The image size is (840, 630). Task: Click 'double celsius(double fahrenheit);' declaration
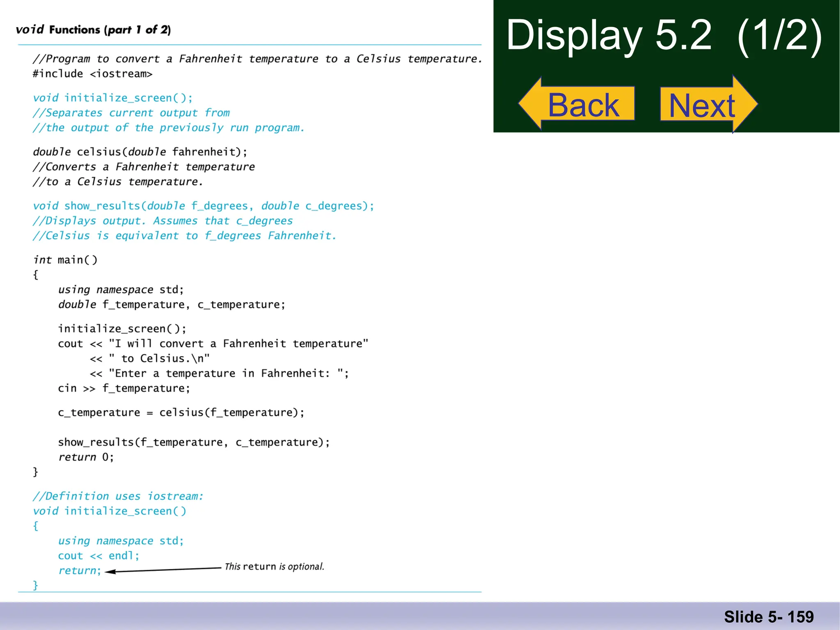click(140, 152)
